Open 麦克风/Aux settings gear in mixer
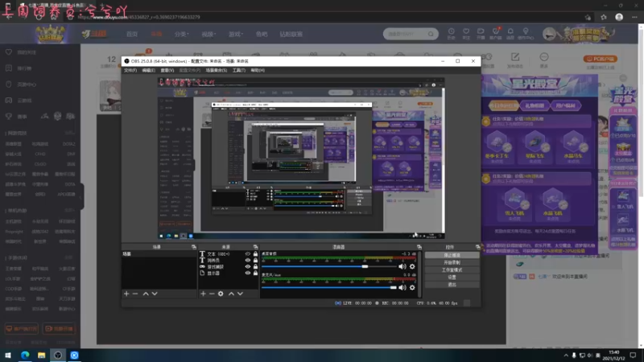 coord(412,287)
